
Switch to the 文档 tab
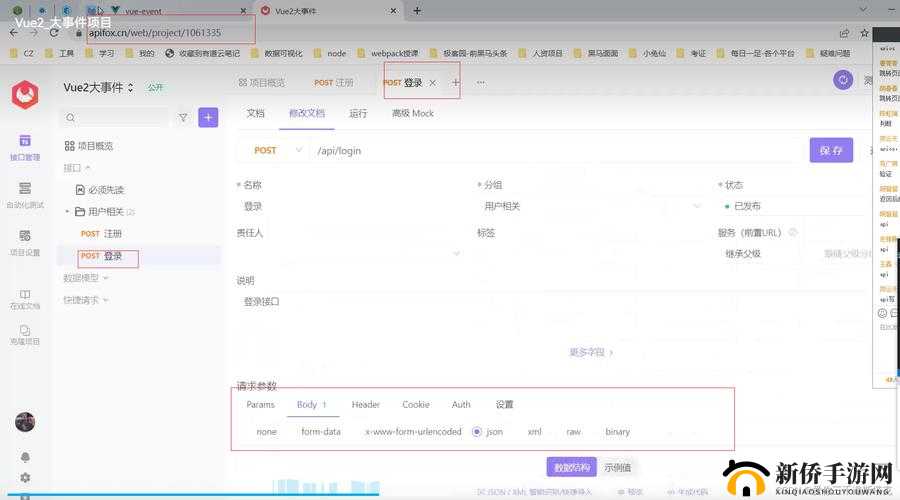pyautogui.click(x=255, y=113)
